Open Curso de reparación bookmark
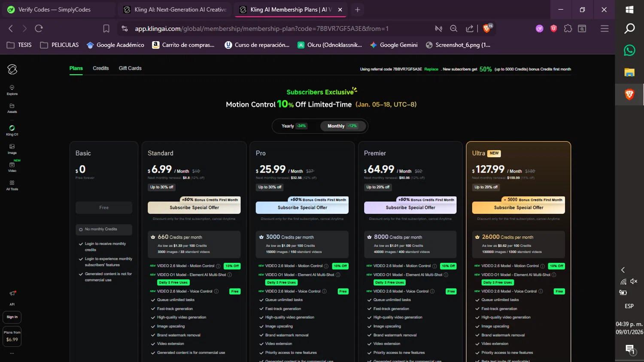Viewport: 644px width, 362px height. coord(257,45)
